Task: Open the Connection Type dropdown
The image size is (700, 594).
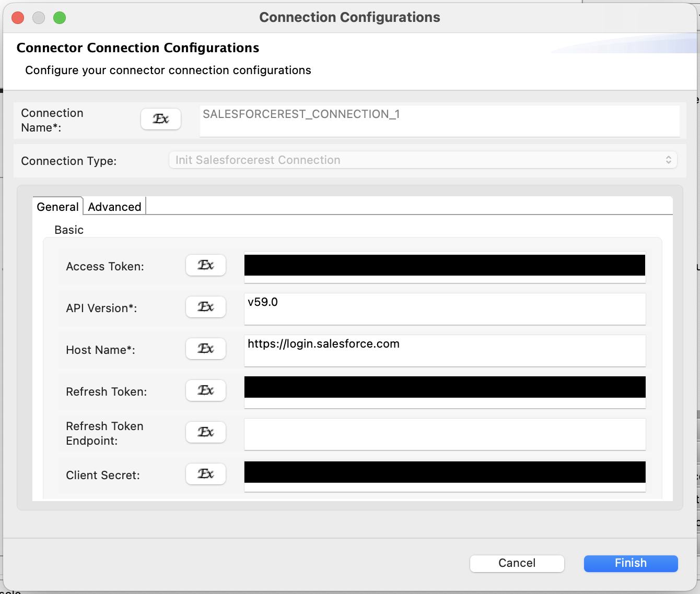Action: coord(423,160)
